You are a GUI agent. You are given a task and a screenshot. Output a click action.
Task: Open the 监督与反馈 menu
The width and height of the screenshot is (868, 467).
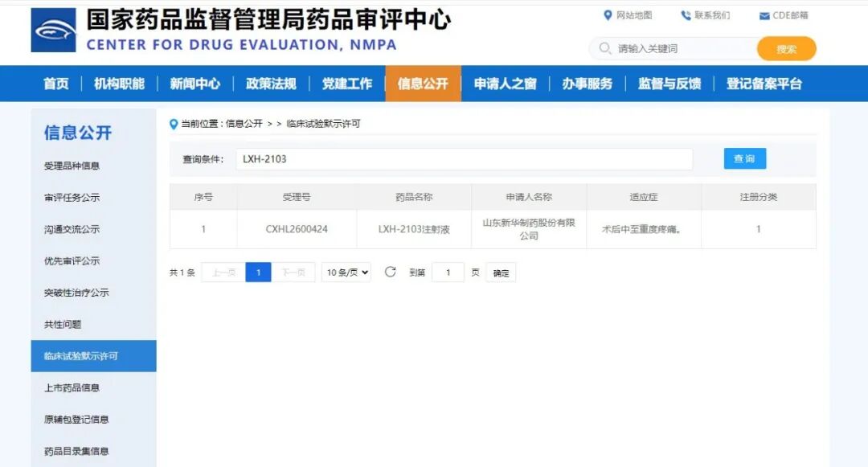tap(669, 84)
